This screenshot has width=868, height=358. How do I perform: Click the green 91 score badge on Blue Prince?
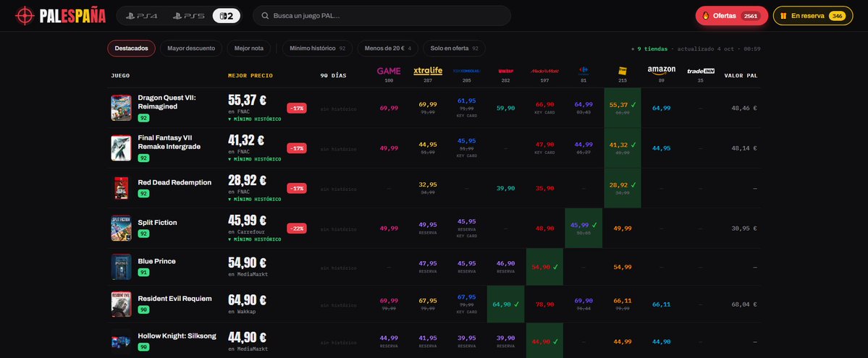[143, 272]
